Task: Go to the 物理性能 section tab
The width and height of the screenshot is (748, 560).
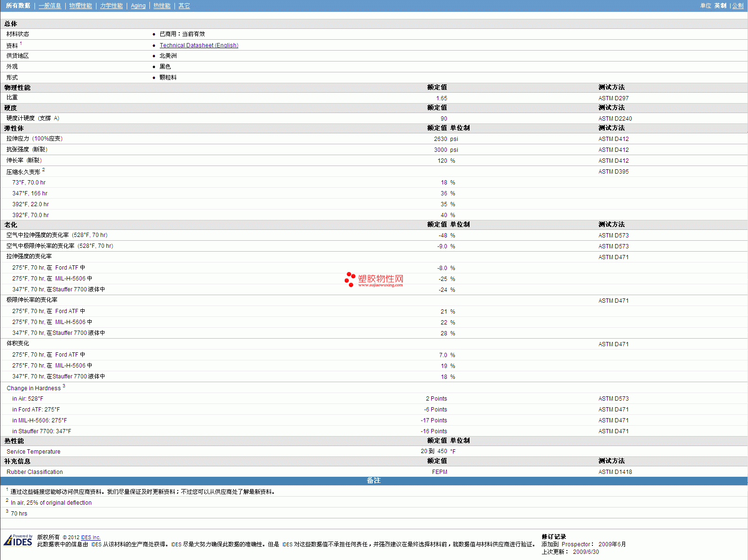Action: pyautogui.click(x=80, y=6)
